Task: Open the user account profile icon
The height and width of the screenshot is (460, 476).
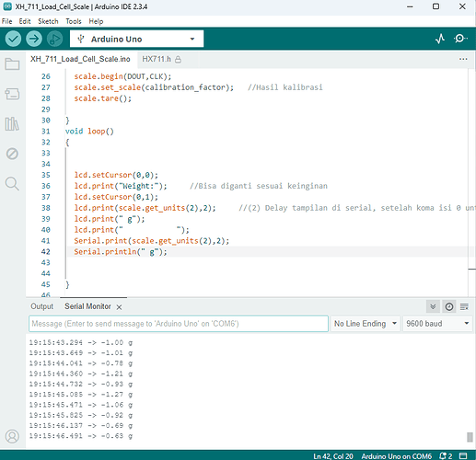Action: [12, 436]
